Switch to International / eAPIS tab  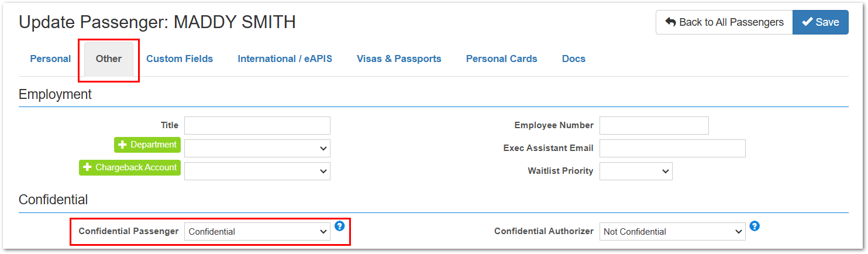click(x=285, y=59)
